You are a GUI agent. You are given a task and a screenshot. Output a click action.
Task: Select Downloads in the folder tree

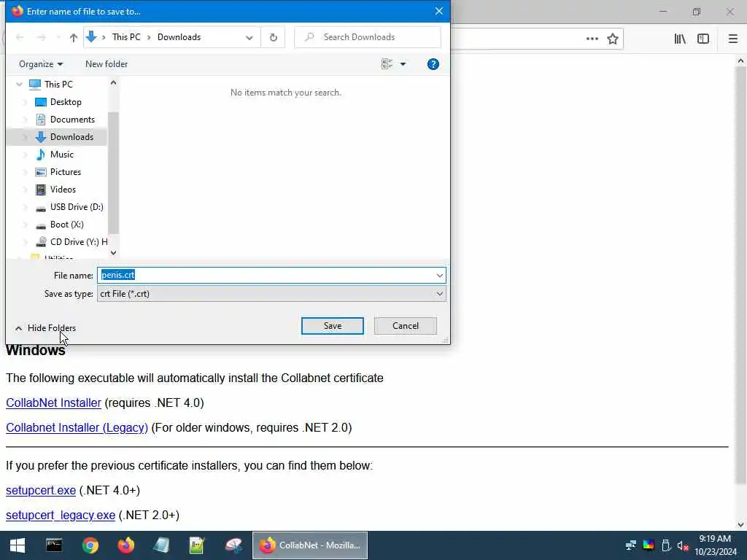point(71,137)
